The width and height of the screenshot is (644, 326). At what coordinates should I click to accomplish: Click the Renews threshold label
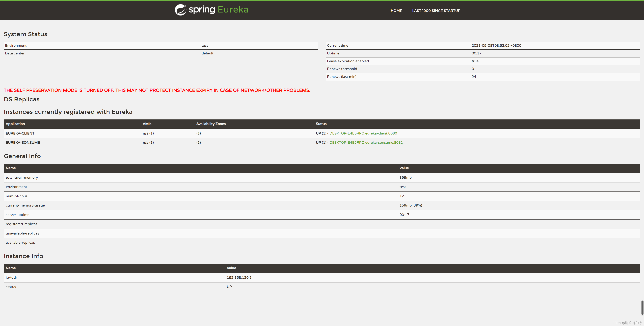tap(342, 69)
